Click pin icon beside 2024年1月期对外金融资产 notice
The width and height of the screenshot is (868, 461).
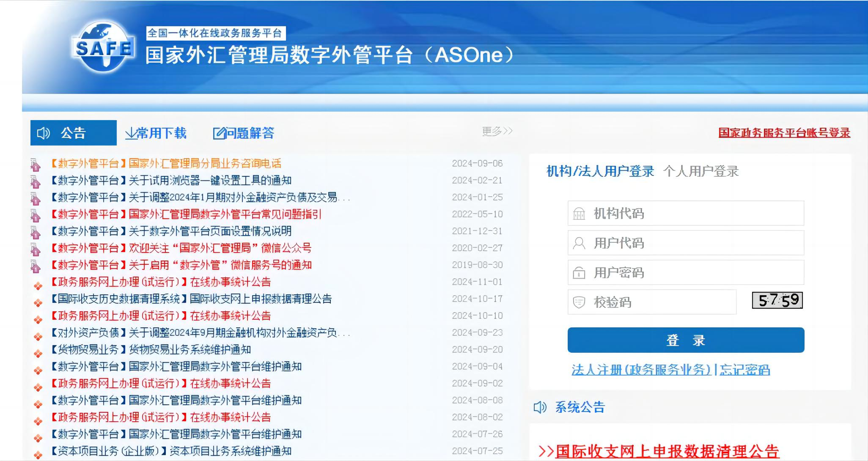click(36, 198)
